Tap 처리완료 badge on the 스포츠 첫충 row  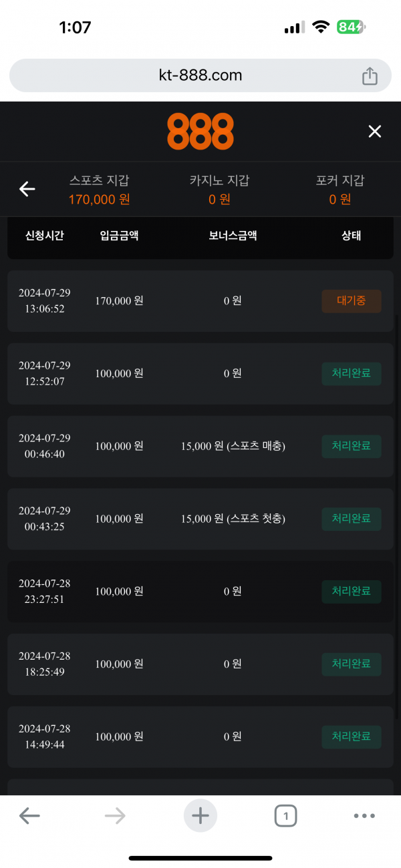352,519
